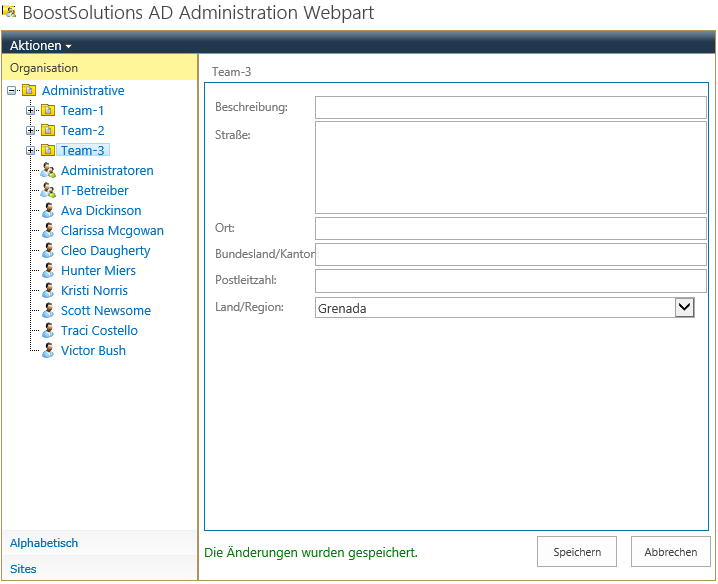Switch to the Alphabetisch view

(44, 543)
